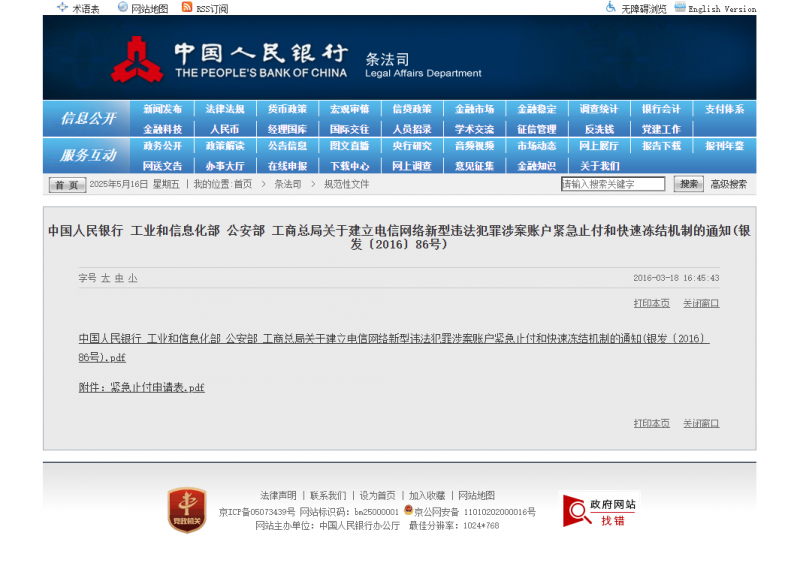Click the English Version icon
This screenshot has height=563, width=800.
point(680,7)
